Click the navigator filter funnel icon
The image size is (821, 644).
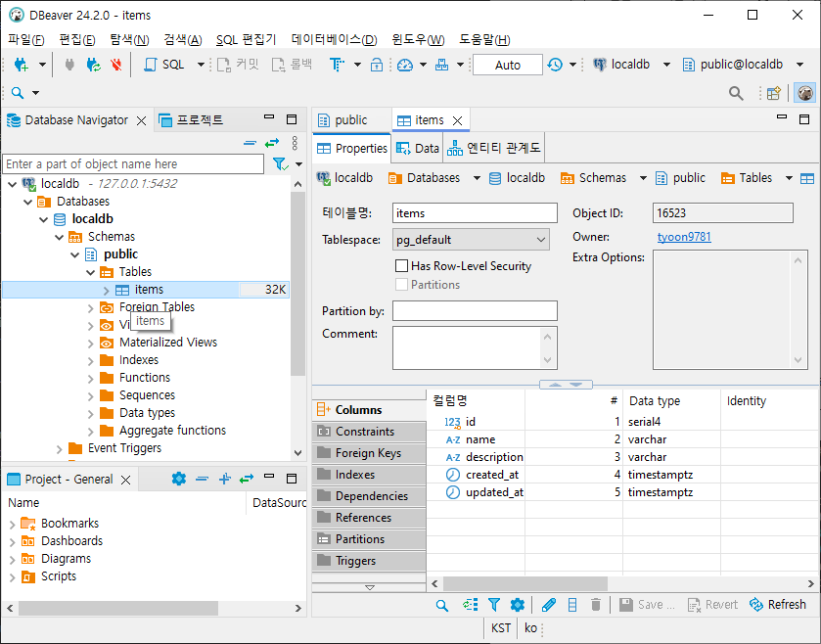click(280, 164)
